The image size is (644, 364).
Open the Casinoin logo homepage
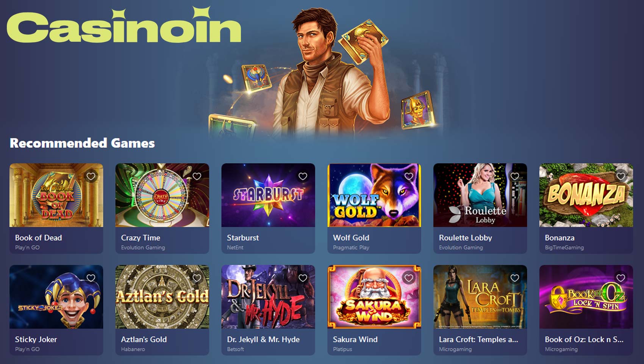coord(124,25)
